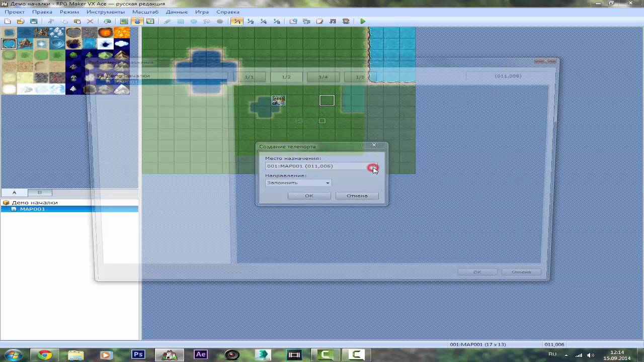The width and height of the screenshot is (644, 362).
Task: Click the destination browse button in teleport dialog
Action: point(373,166)
